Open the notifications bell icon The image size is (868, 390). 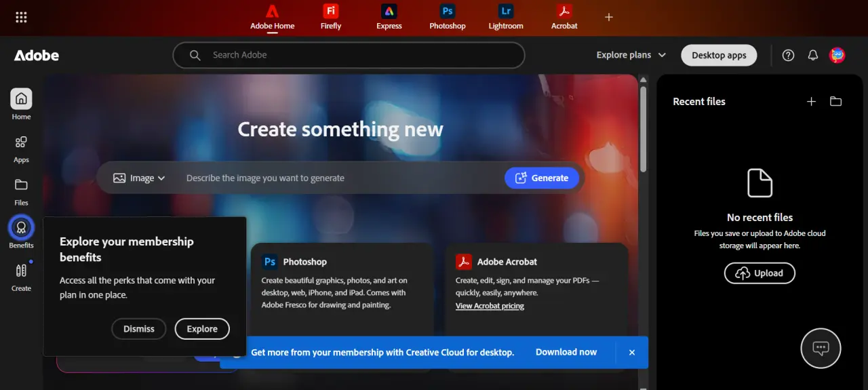coord(813,55)
